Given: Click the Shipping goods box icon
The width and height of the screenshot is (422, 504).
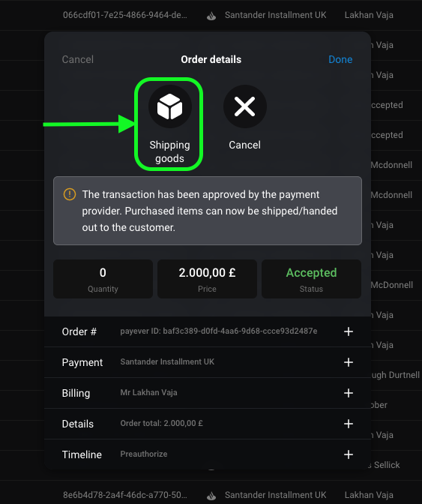Looking at the screenshot, I should (x=170, y=106).
